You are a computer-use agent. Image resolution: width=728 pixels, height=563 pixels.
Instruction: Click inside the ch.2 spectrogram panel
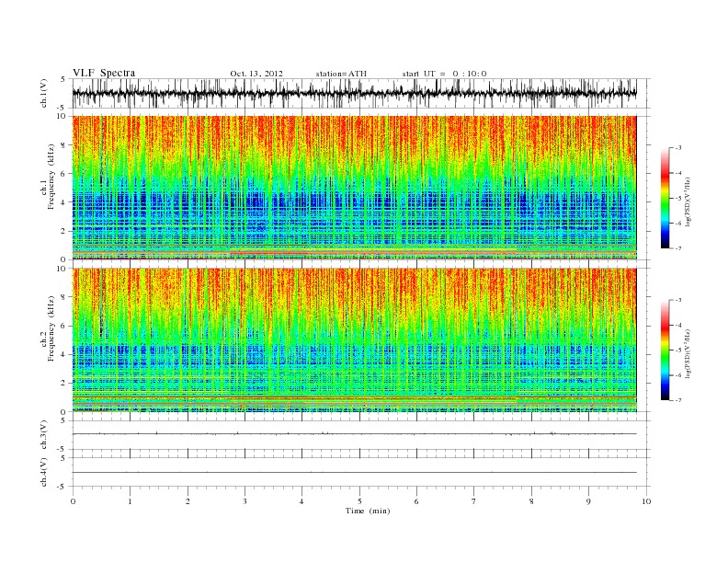355,340
